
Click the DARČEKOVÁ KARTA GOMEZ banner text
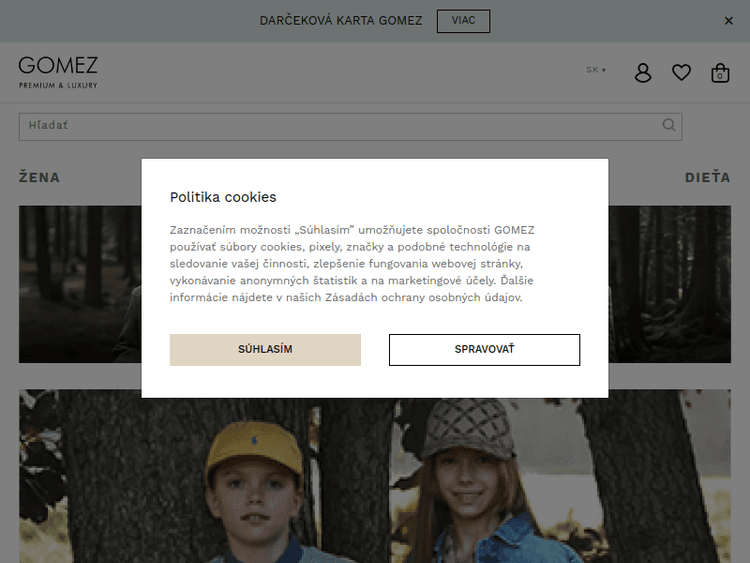340,21
